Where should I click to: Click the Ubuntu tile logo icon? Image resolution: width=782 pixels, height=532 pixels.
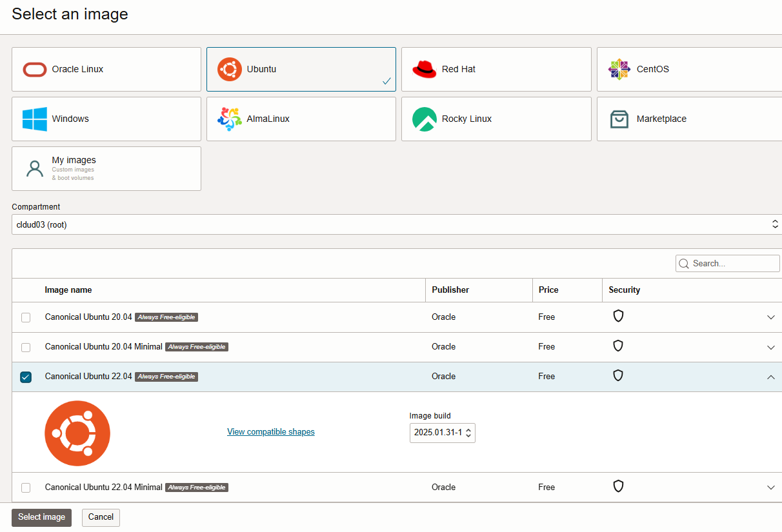pos(230,69)
